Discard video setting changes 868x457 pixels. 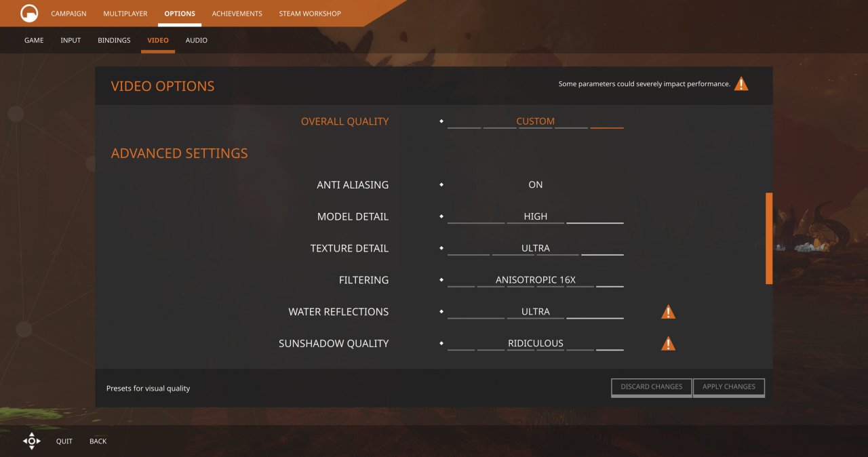pos(652,387)
